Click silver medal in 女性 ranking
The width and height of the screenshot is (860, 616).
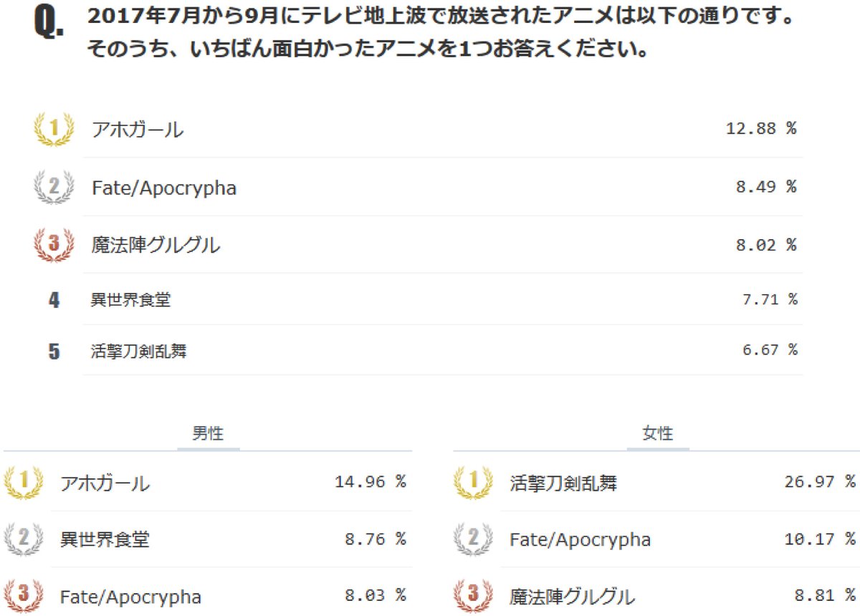[473, 539]
